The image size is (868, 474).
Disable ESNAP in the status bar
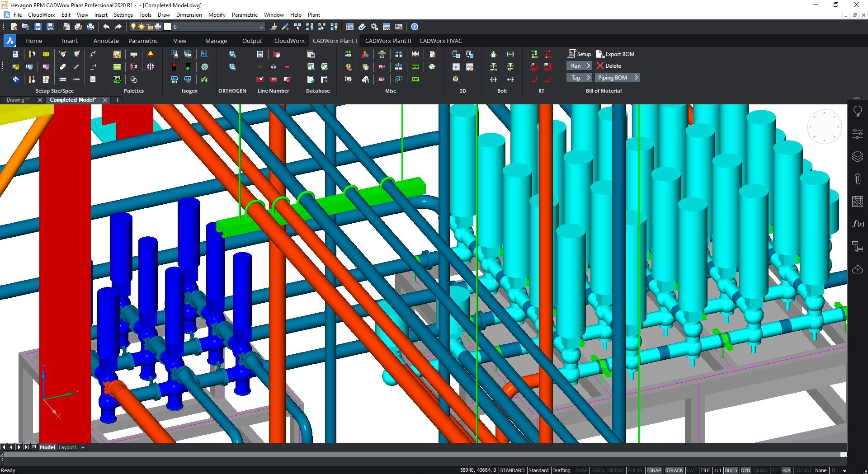(654, 470)
